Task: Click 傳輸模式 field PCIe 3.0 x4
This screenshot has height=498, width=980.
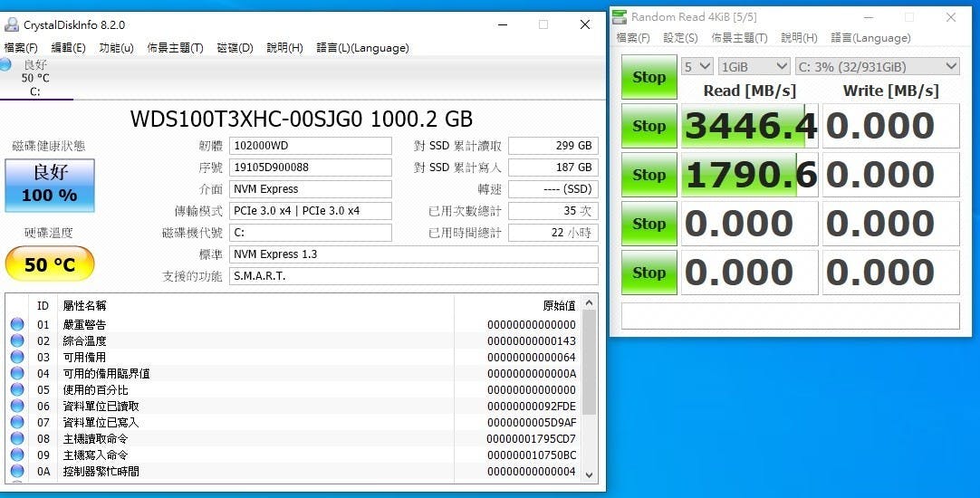Action: coord(310,211)
